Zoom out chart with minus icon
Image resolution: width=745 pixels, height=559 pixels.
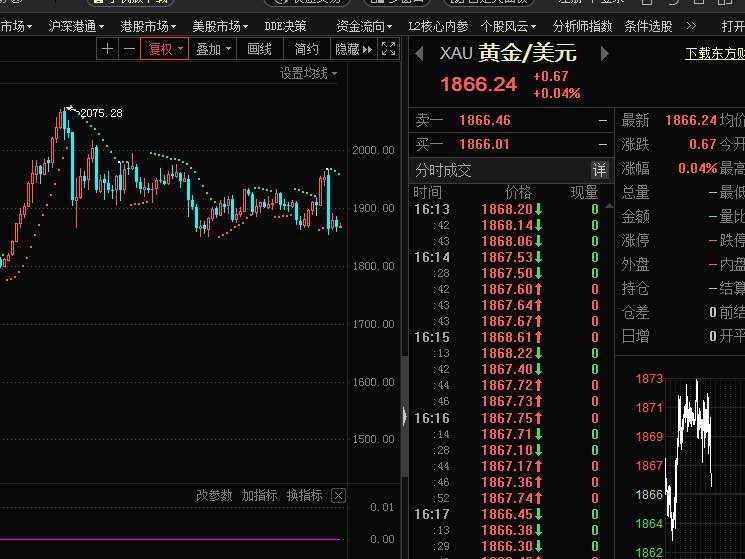click(x=129, y=49)
